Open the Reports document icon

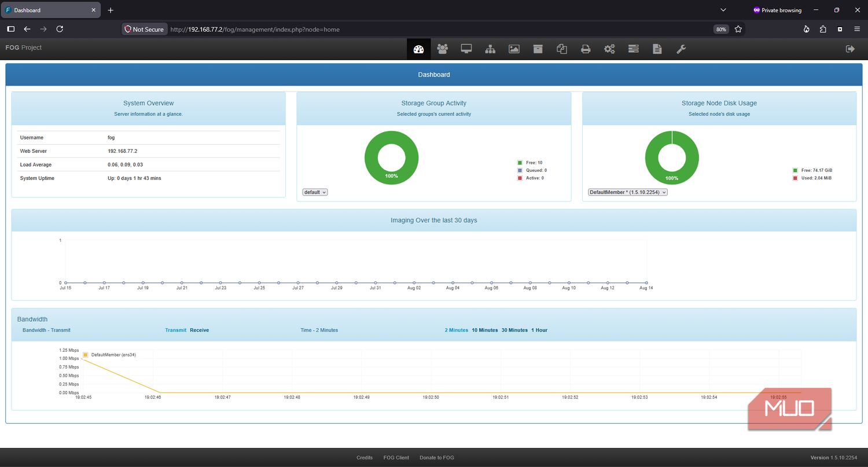657,49
